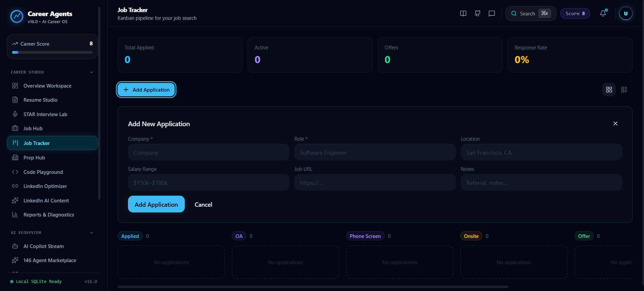The image size is (644, 291).
Task: Open the notifications bell
Action: [603, 13]
